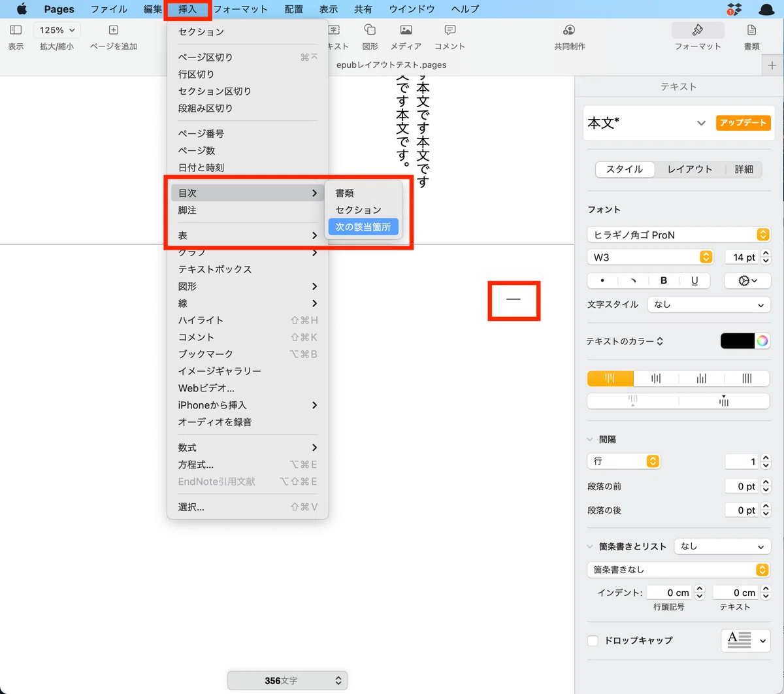Click the 段落の前 0 pt field
The height and width of the screenshot is (694, 784).
coord(742,486)
